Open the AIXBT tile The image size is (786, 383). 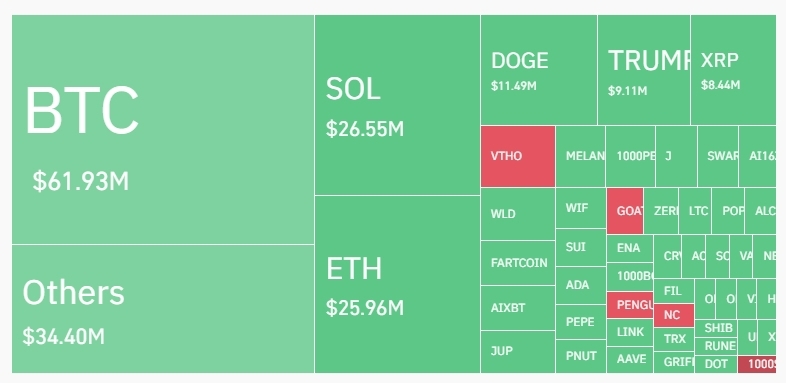[518, 308]
